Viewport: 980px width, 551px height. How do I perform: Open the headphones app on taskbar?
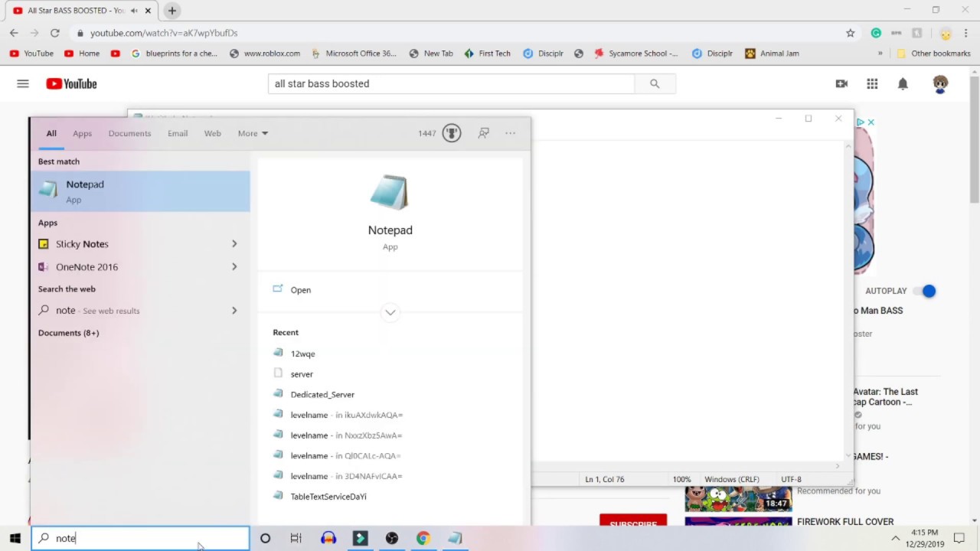328,538
